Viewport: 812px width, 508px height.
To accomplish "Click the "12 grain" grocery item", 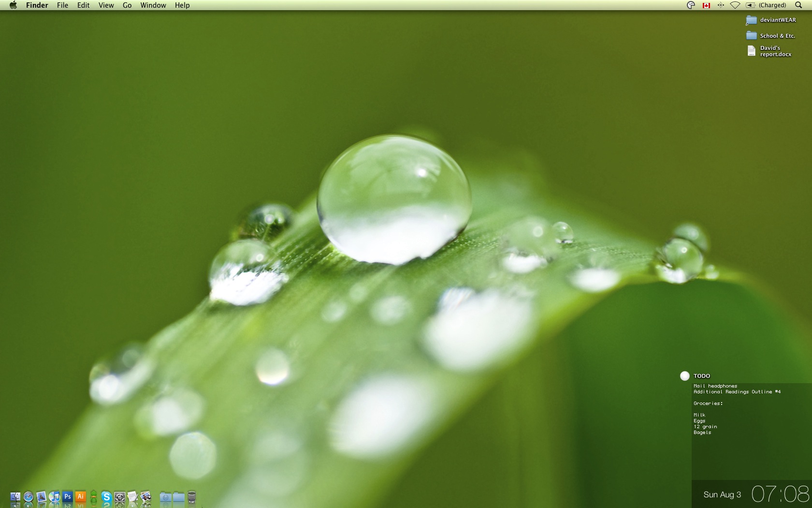I will [705, 427].
